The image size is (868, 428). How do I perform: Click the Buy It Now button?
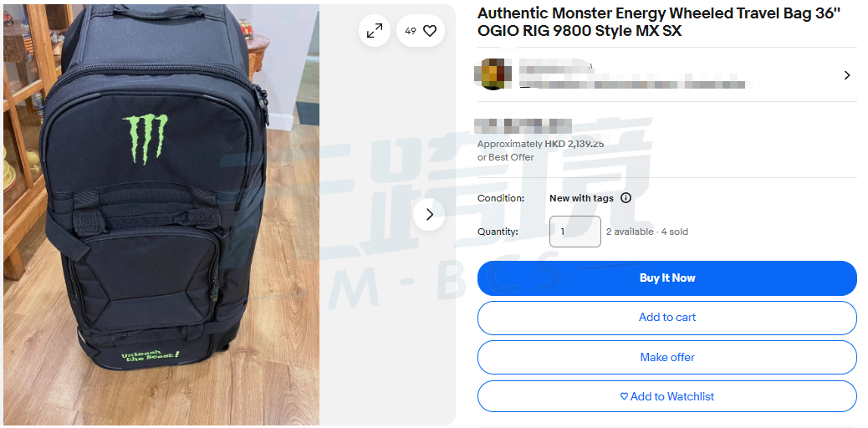coord(667,278)
